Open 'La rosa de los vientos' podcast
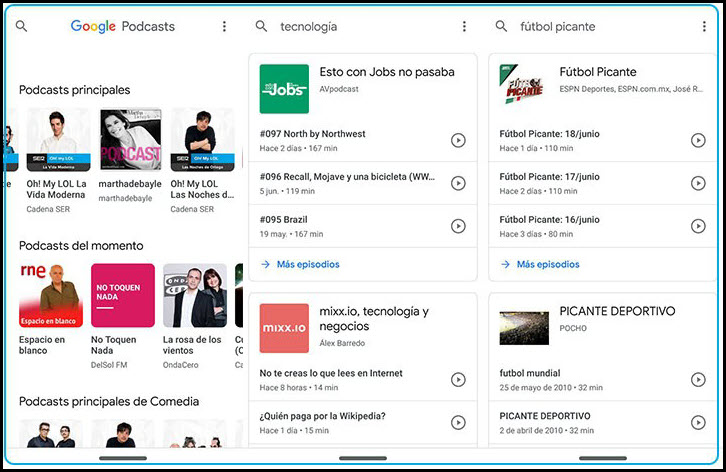 point(194,296)
